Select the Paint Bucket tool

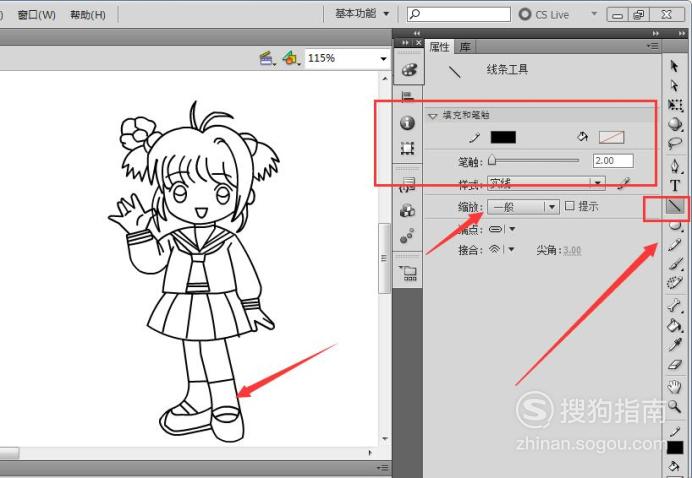point(675,325)
